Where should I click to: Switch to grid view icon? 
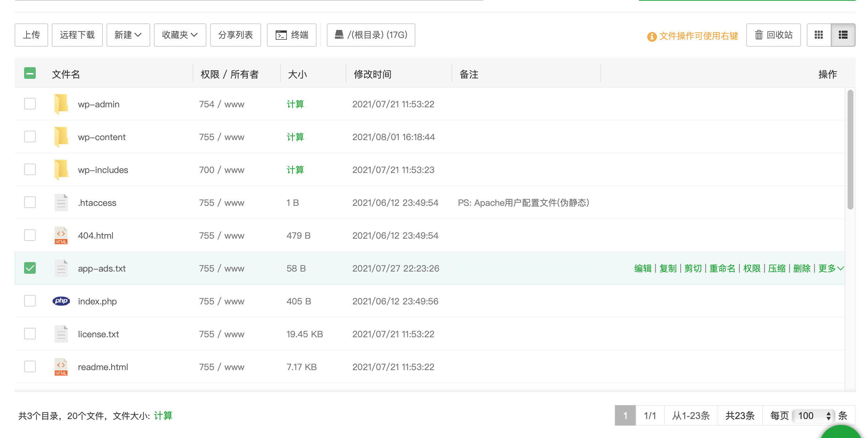point(819,35)
